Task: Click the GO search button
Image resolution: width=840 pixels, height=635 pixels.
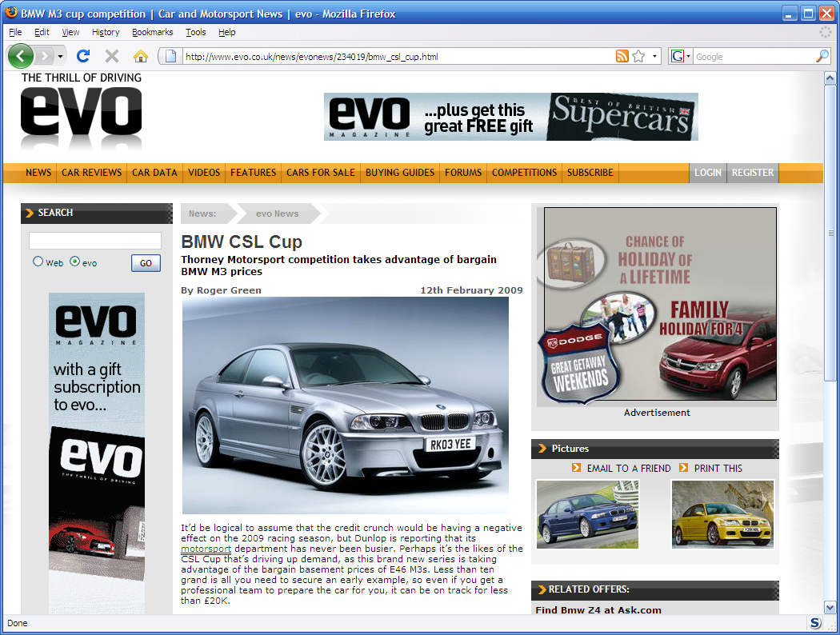Action: click(x=146, y=263)
